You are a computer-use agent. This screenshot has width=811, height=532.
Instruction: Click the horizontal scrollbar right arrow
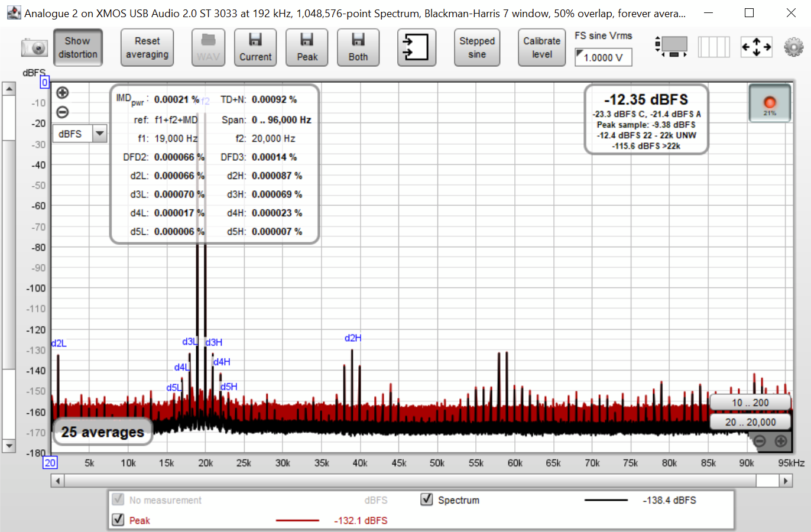tap(786, 481)
